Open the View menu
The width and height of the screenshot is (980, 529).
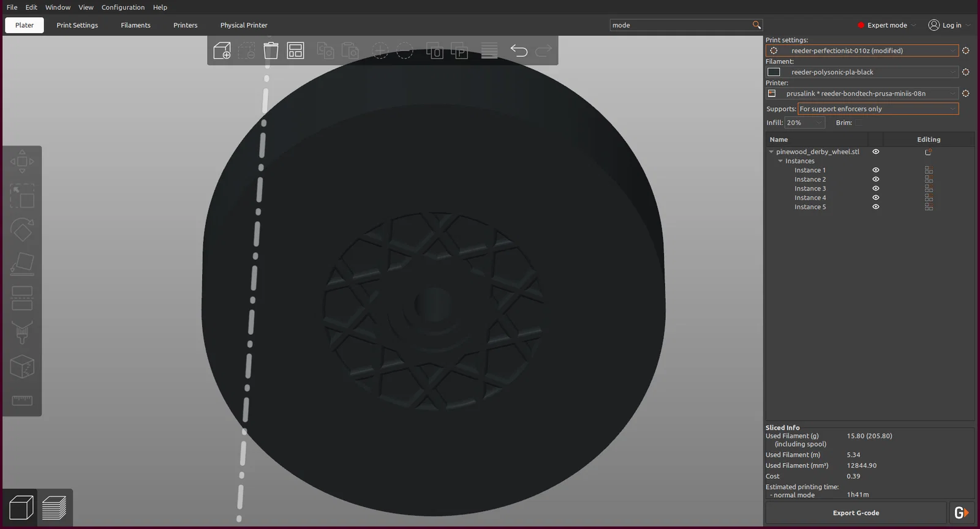pos(86,7)
